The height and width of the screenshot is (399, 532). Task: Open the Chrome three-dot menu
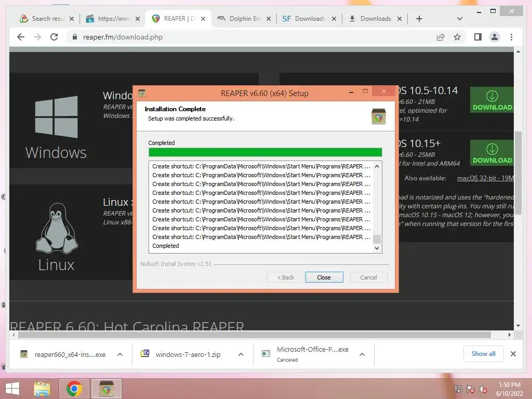512,37
